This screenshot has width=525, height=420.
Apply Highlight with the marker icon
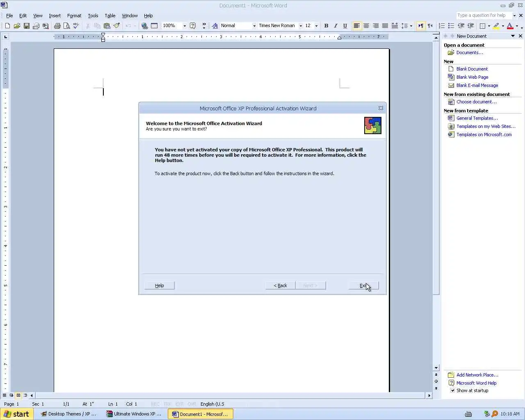496,26
